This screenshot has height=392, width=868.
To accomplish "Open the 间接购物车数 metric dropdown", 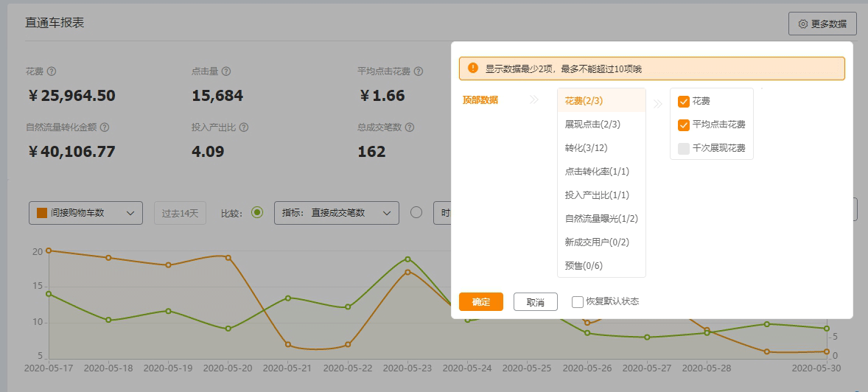I will click(x=85, y=213).
